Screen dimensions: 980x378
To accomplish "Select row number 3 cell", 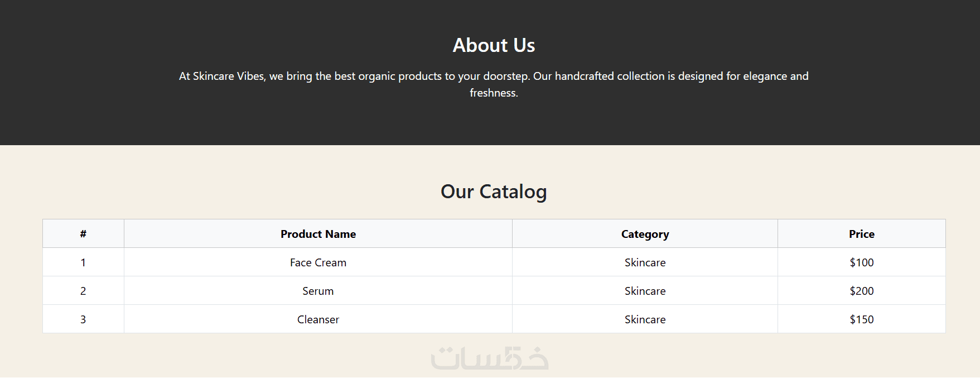I will tap(83, 319).
